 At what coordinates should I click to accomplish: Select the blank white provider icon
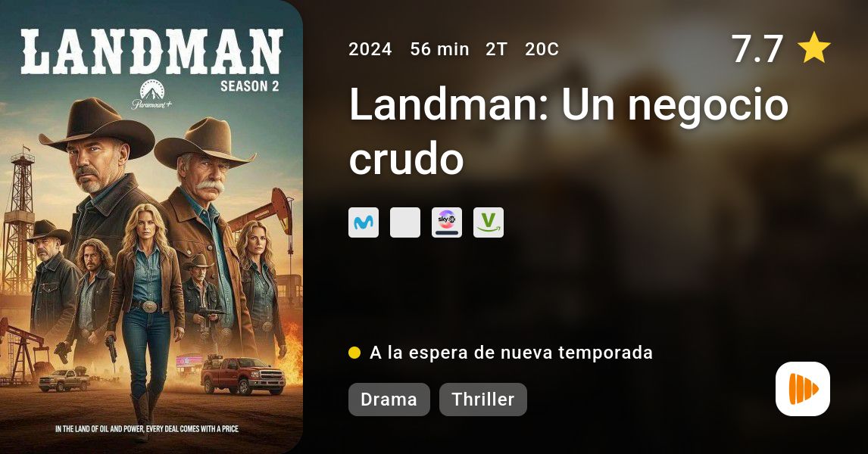coord(405,222)
